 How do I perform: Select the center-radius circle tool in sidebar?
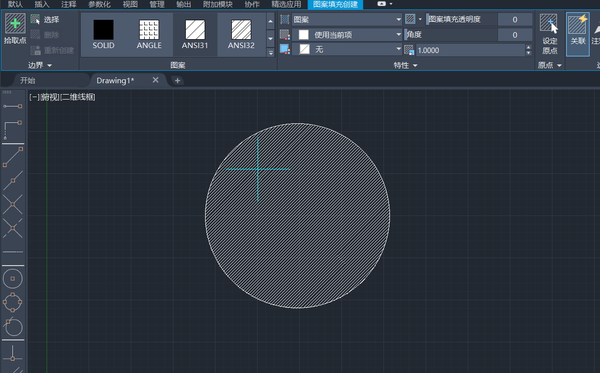(13, 279)
